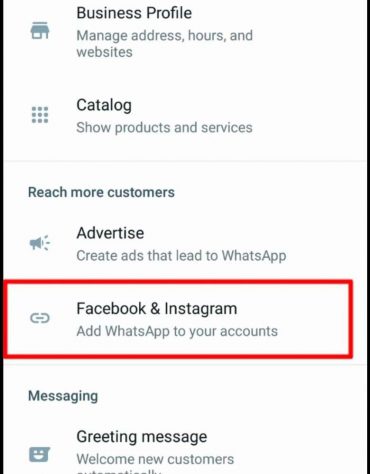The height and width of the screenshot is (474, 370).
Task: Open Business Profile settings
Action: (185, 32)
